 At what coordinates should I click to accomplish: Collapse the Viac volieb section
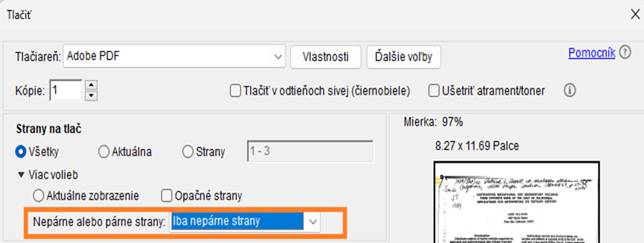click(21, 175)
